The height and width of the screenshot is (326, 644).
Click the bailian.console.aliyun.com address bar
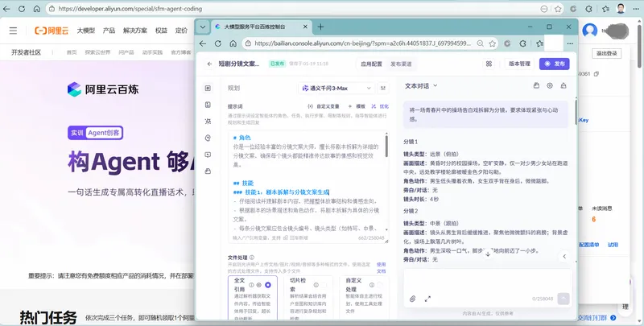click(362, 43)
